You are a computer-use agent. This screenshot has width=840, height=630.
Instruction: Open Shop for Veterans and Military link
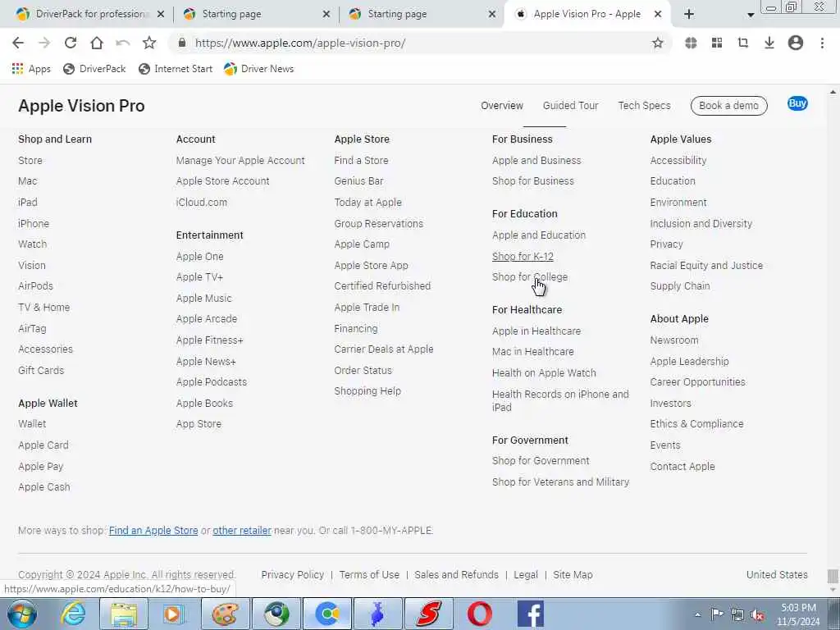coord(560,482)
